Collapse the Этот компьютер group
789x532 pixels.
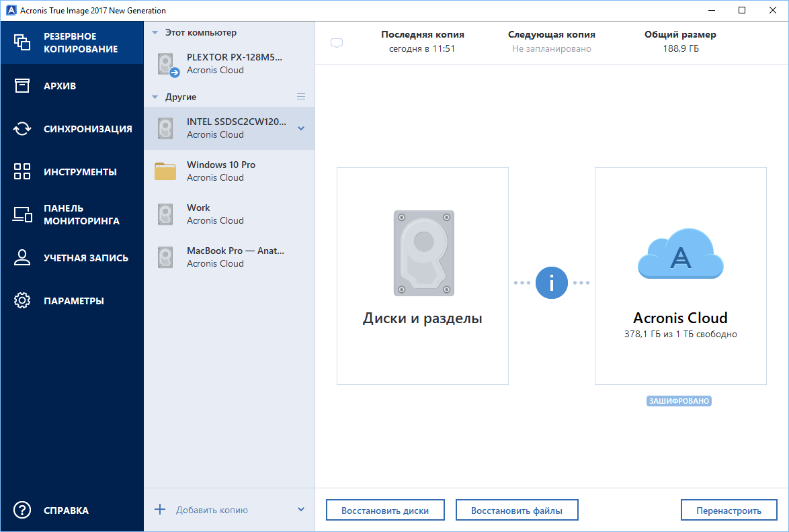(x=155, y=32)
